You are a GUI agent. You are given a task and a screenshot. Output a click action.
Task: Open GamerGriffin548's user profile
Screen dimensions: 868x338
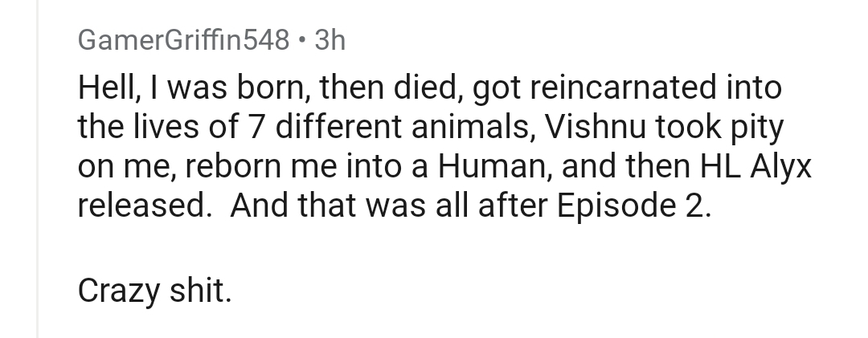(x=184, y=40)
